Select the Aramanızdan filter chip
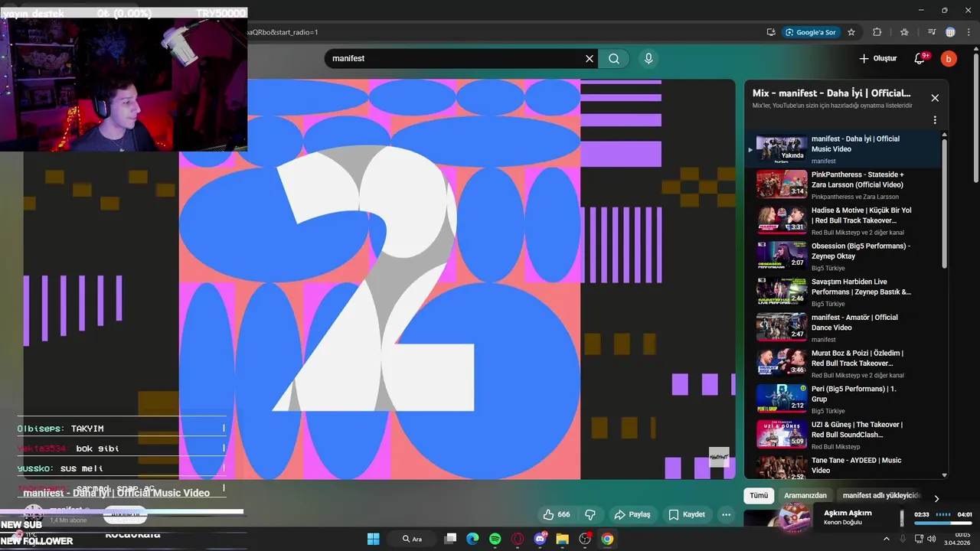The height and width of the screenshot is (551, 980). click(805, 496)
